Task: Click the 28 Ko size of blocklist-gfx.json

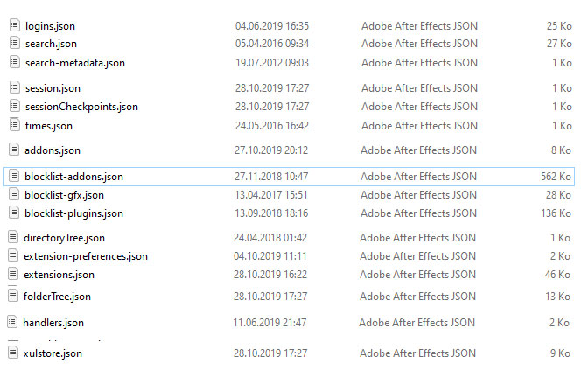Action: pyautogui.click(x=558, y=195)
